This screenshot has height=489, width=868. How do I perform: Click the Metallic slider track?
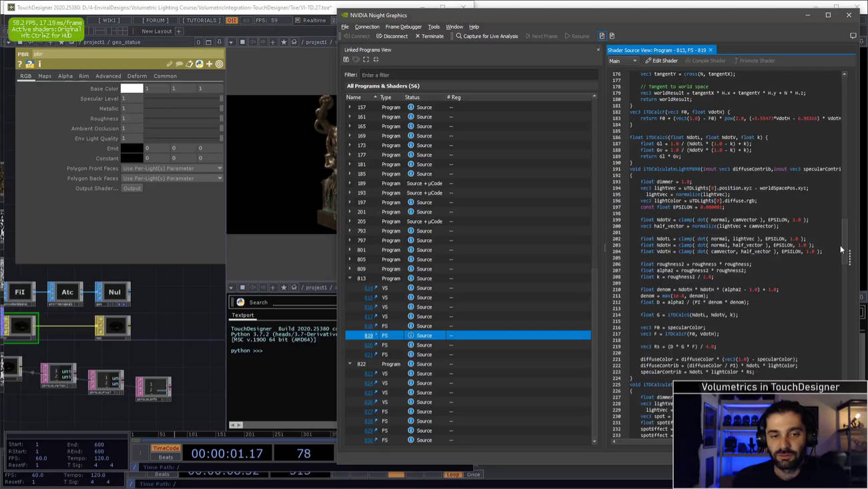[x=184, y=108]
